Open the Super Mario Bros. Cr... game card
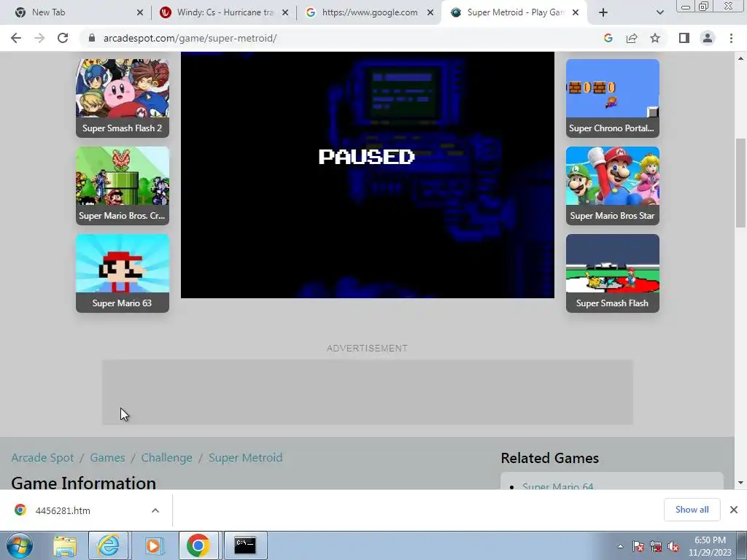Image resolution: width=747 pixels, height=560 pixels. (123, 186)
